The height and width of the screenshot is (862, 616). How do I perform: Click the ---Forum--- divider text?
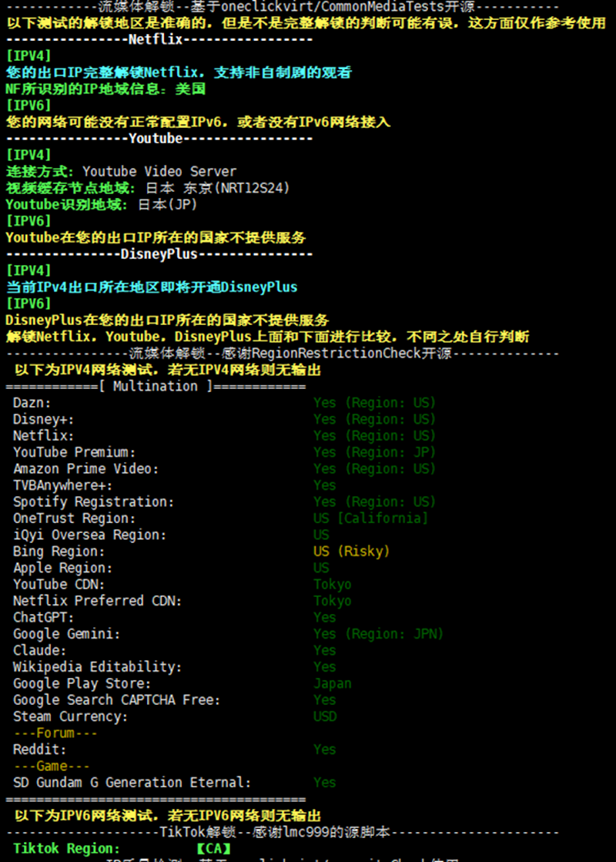point(55,733)
